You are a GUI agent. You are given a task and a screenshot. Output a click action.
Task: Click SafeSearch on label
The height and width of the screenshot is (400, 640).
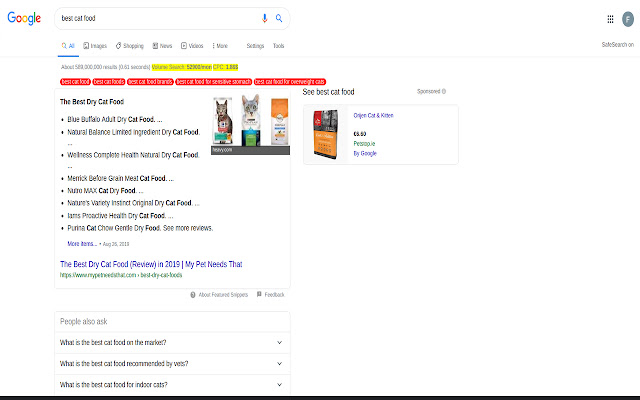(x=618, y=44)
